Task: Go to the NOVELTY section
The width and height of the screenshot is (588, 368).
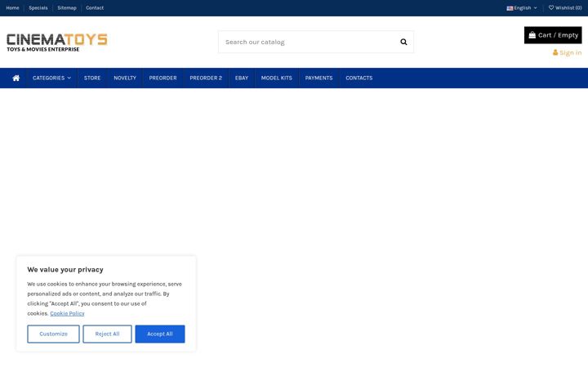Action: tap(125, 79)
